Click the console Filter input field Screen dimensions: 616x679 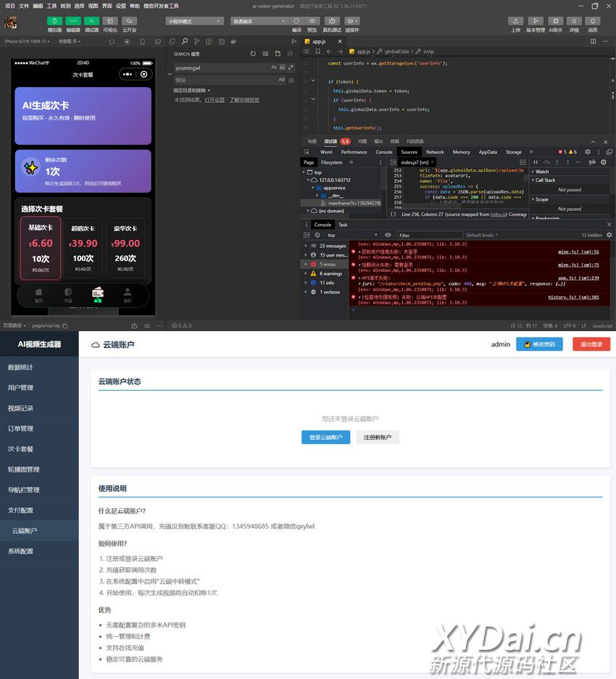coord(428,236)
